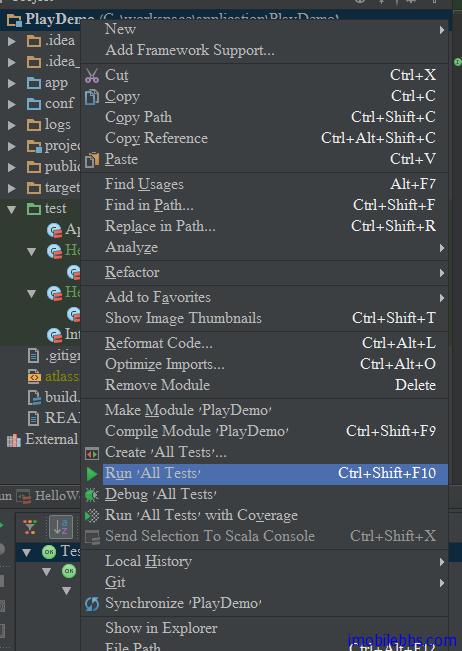The width and height of the screenshot is (462, 651).
Task: Click the Synchronize 'PlayDemo' refresh icon
Action: [x=92, y=604]
